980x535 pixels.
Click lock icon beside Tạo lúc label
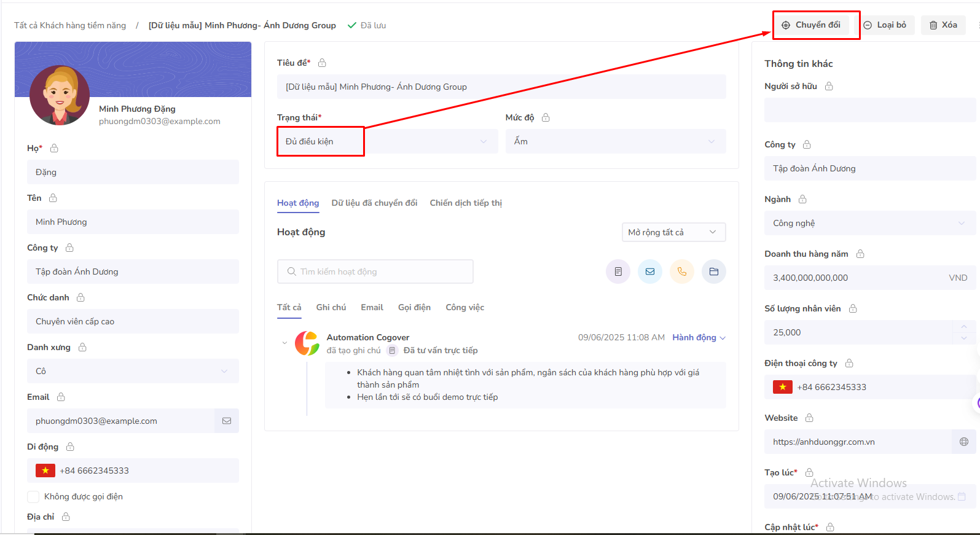pos(809,472)
